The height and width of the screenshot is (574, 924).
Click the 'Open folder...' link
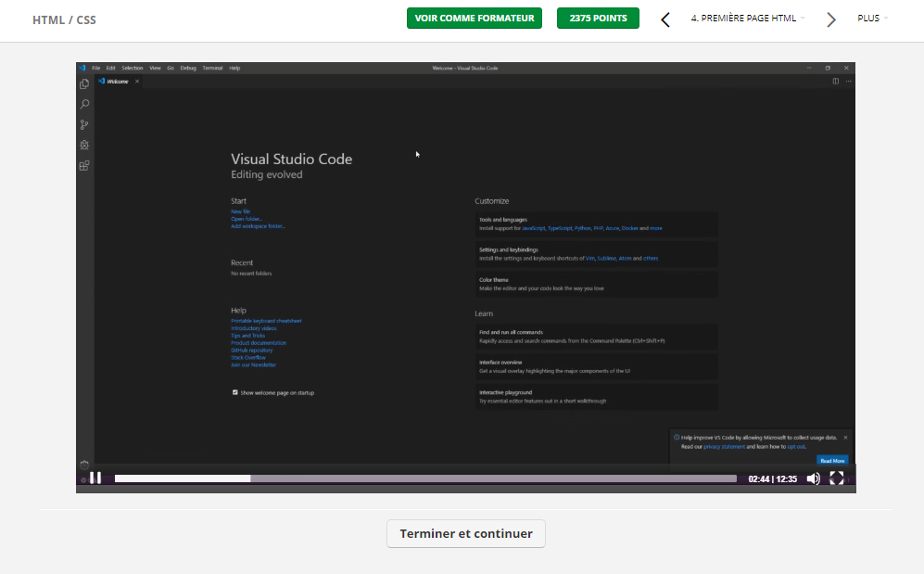coord(247,219)
